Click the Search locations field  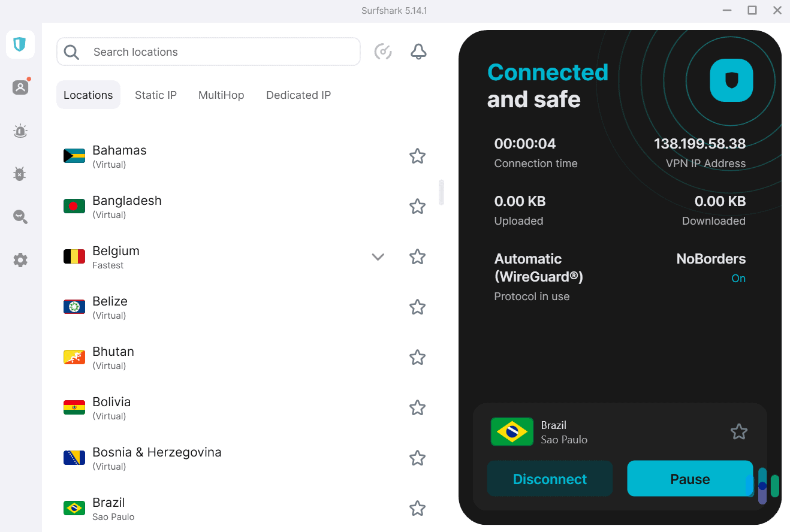(208, 52)
